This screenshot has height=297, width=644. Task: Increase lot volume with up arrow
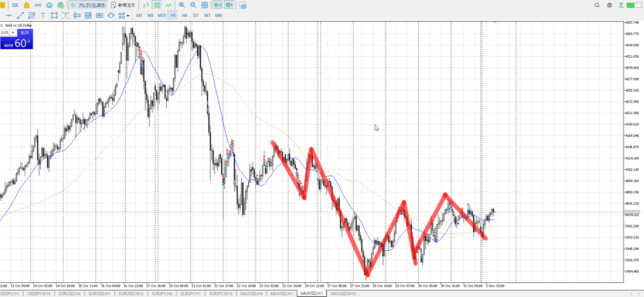click(x=13, y=33)
